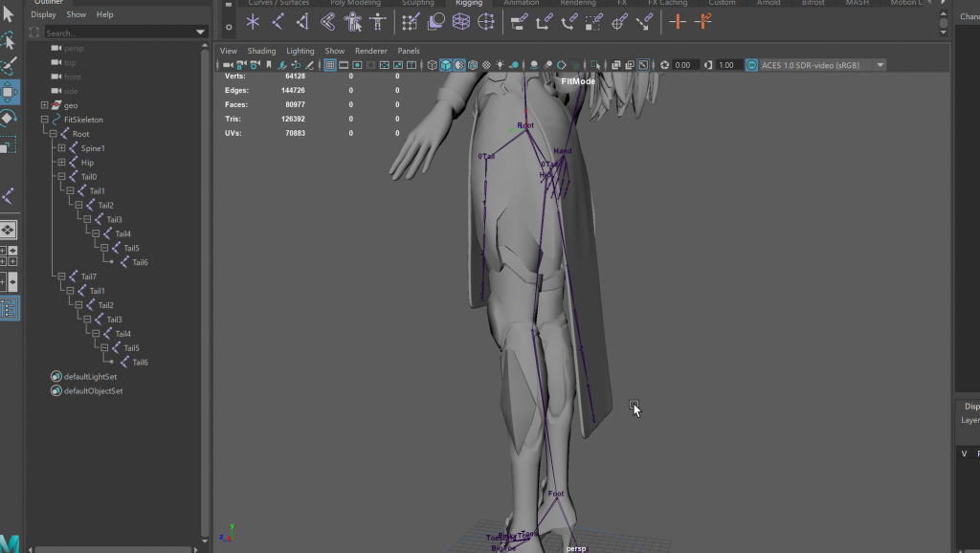Open the HumanIK shelf icon

[x=378, y=22]
